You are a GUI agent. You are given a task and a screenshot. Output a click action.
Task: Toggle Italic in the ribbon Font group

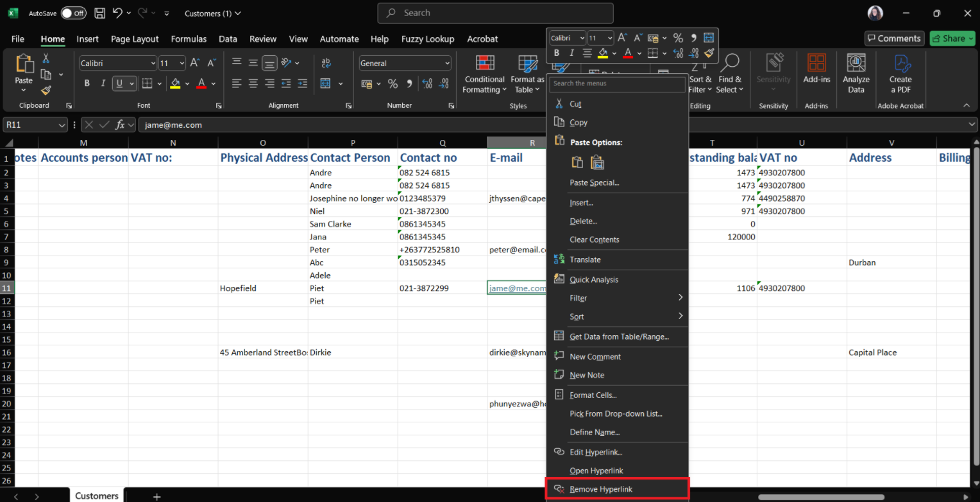click(x=103, y=83)
